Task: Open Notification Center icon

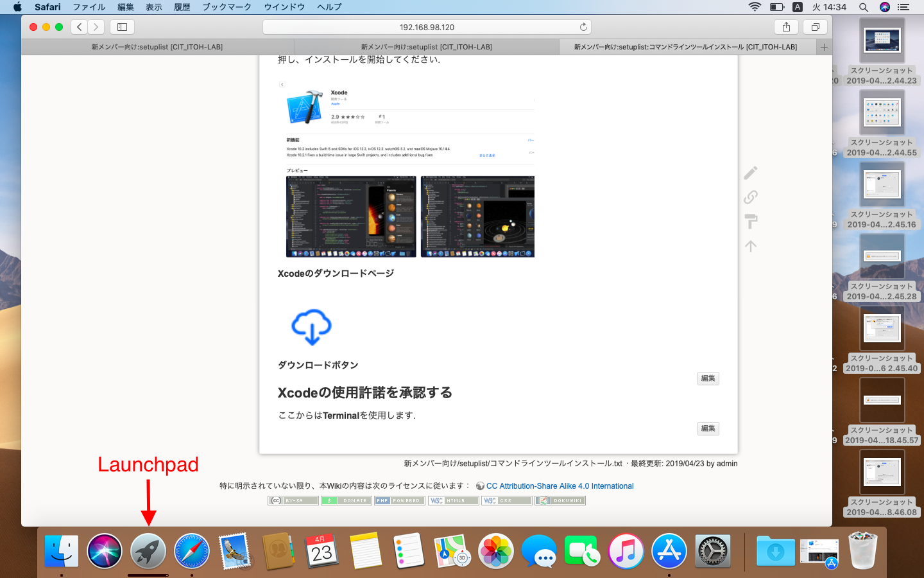Action: coord(903,7)
